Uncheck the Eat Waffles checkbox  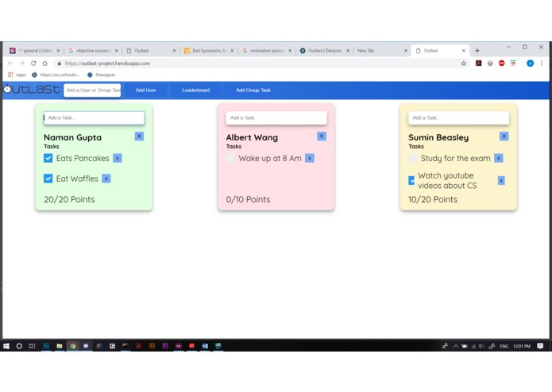pos(48,179)
